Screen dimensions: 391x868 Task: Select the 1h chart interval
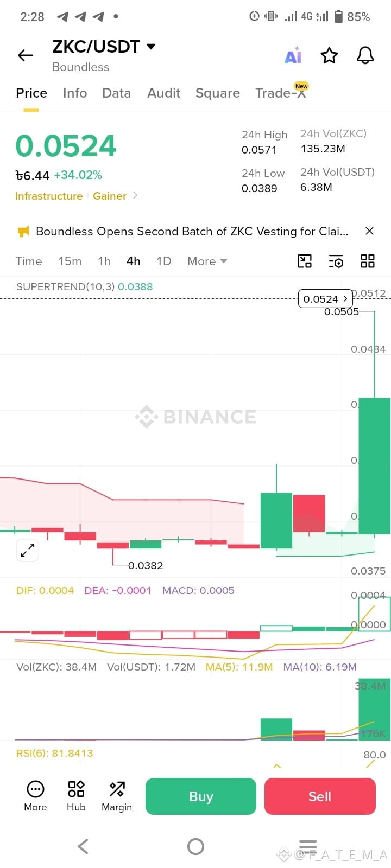tap(104, 261)
